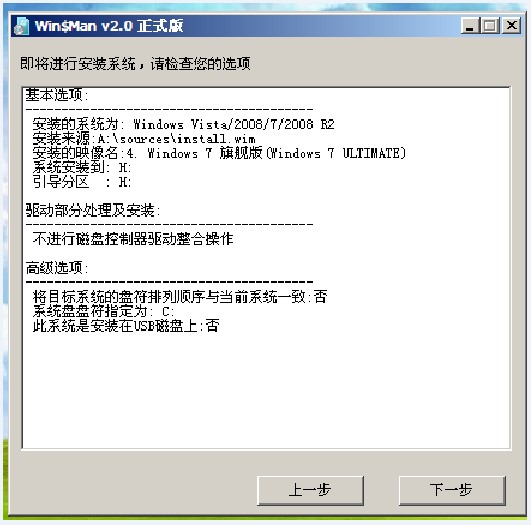
Task: Click the 基本选项 heading in summary box
Action: click(x=57, y=95)
